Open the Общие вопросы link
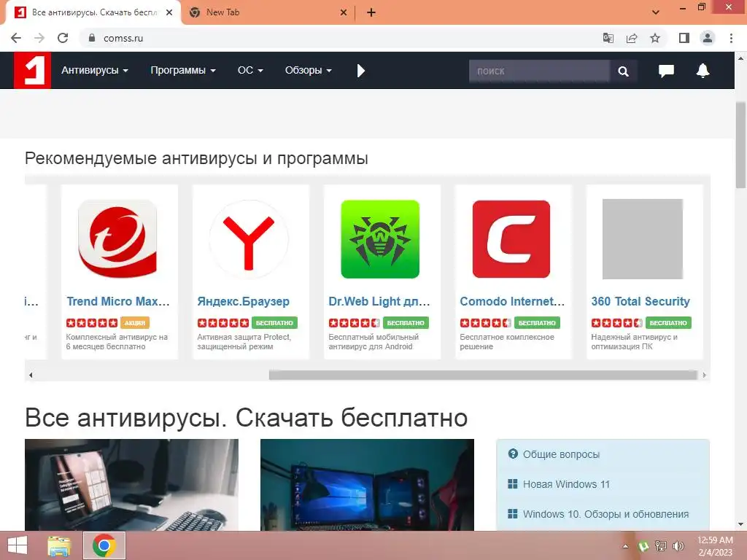This screenshot has height=560, width=747. coord(561,454)
